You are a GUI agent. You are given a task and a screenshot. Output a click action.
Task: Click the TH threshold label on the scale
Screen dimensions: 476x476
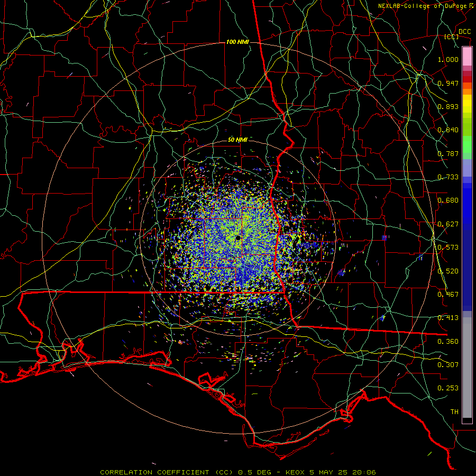(454, 412)
